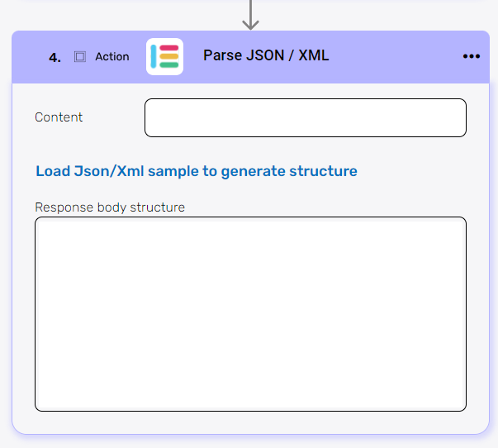Open the three-dot step options menu

click(471, 56)
